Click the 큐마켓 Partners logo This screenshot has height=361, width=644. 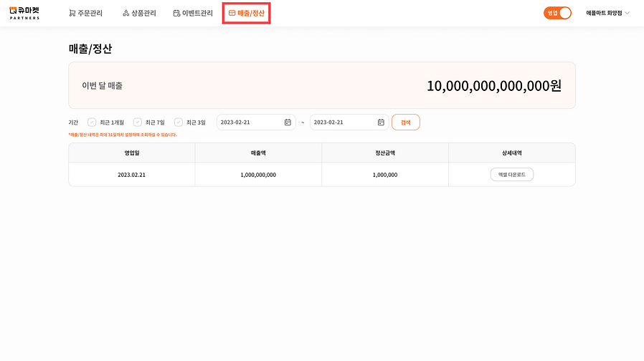tap(24, 13)
